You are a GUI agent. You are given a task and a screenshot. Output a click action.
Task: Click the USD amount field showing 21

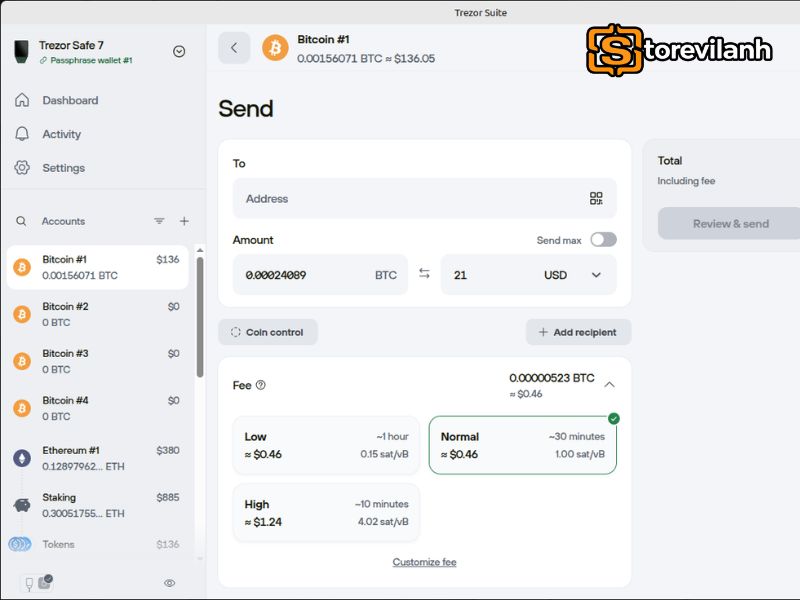tap(490, 275)
